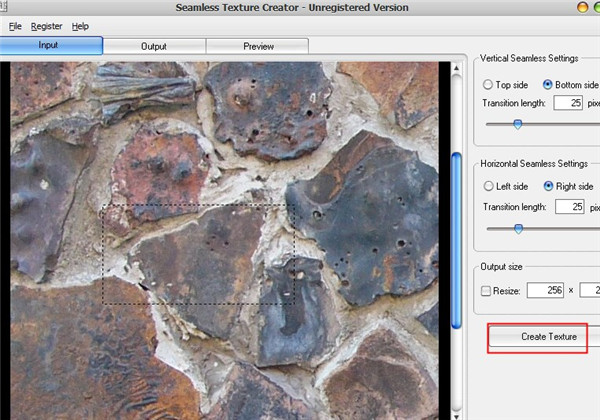The width and height of the screenshot is (600, 420).
Task: Click inside the dashed selection rectangle
Action: (x=200, y=255)
